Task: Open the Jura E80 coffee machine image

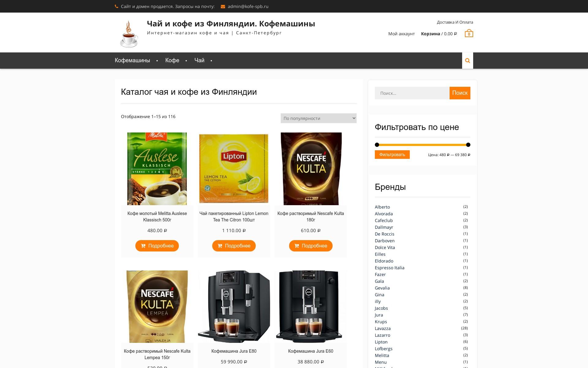Action: click(x=234, y=307)
